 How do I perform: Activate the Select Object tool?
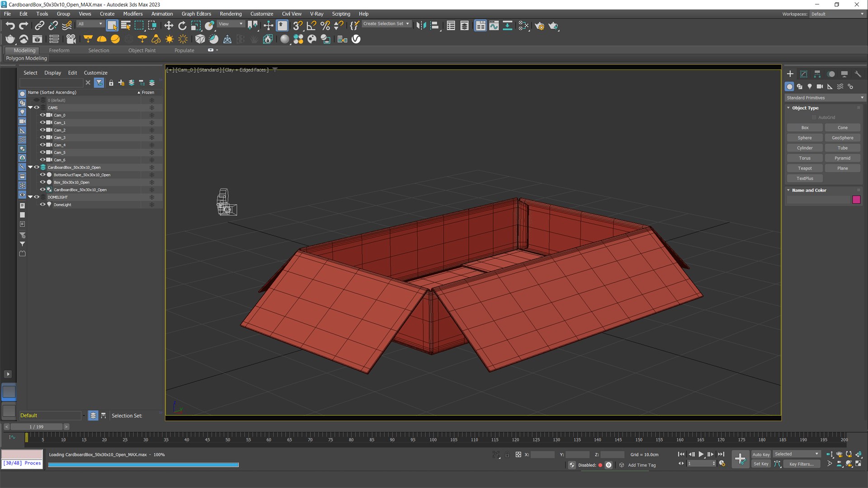click(x=112, y=26)
